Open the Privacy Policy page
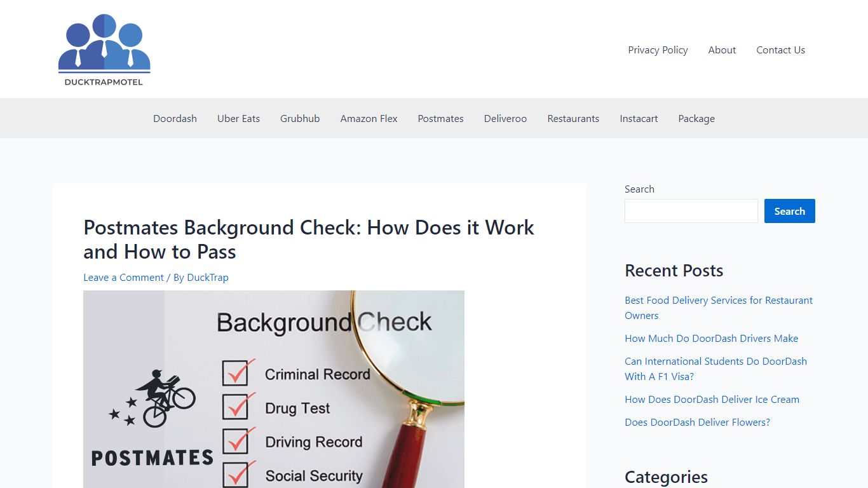The height and width of the screenshot is (488, 868). tap(658, 50)
